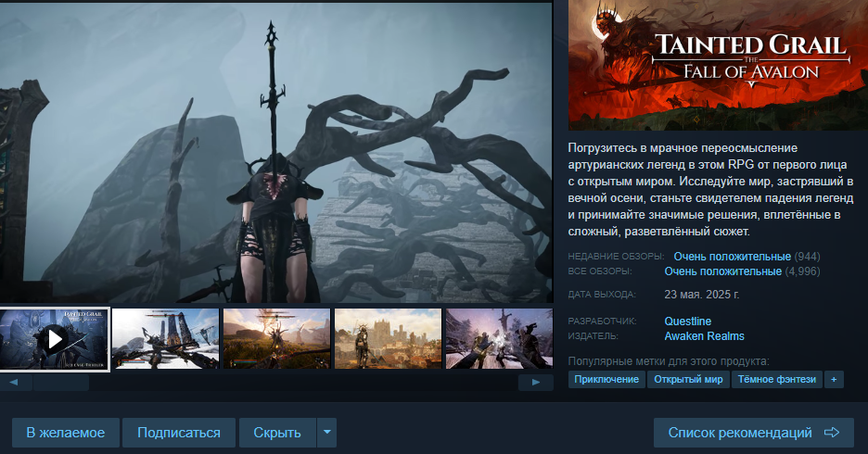Select the sunset field screenshot thumbnail

click(276, 338)
